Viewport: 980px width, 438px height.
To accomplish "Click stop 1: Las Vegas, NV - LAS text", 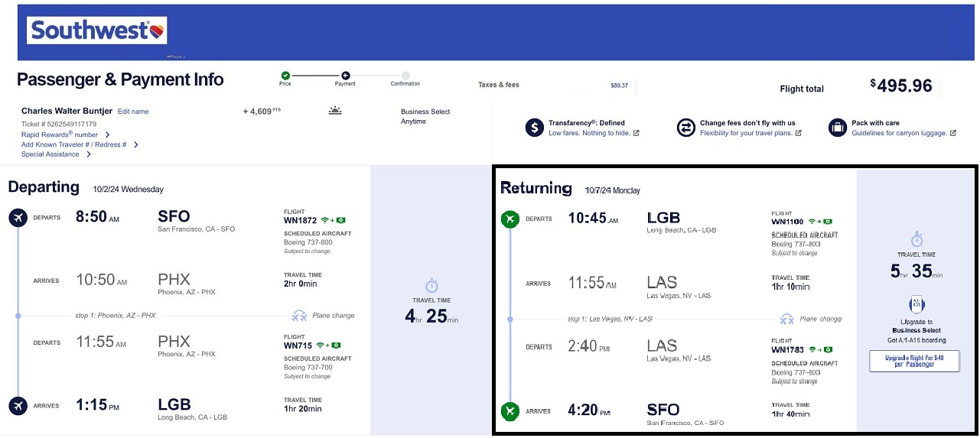I will click(610, 319).
